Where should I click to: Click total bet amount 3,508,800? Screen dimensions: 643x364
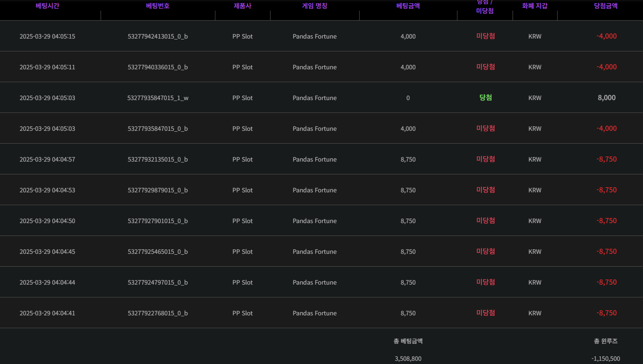[408, 358]
